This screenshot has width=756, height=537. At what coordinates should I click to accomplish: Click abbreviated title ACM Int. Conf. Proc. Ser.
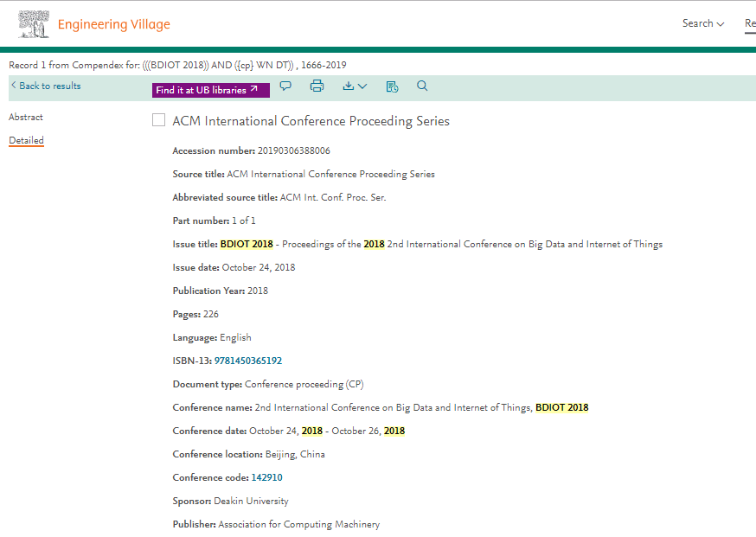pyautogui.click(x=333, y=197)
